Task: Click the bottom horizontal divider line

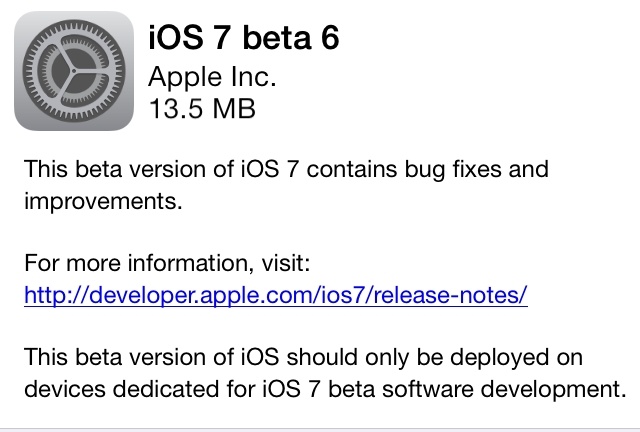Action: (x=320, y=427)
